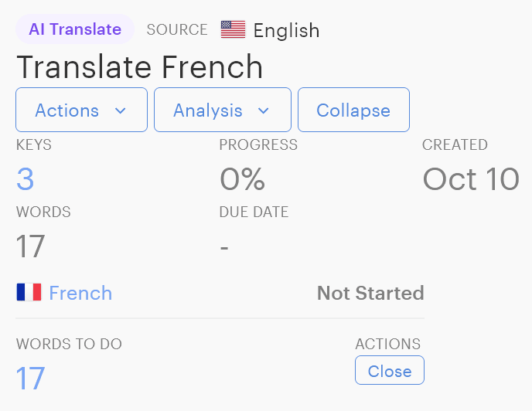
Task: Click the 17 total words value
Action: tap(31, 247)
